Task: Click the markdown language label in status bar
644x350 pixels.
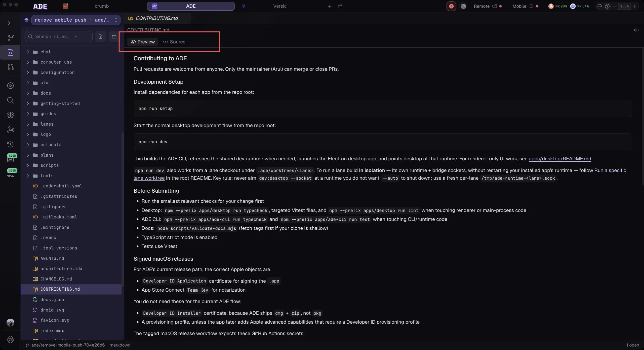Action: [x=120, y=345]
